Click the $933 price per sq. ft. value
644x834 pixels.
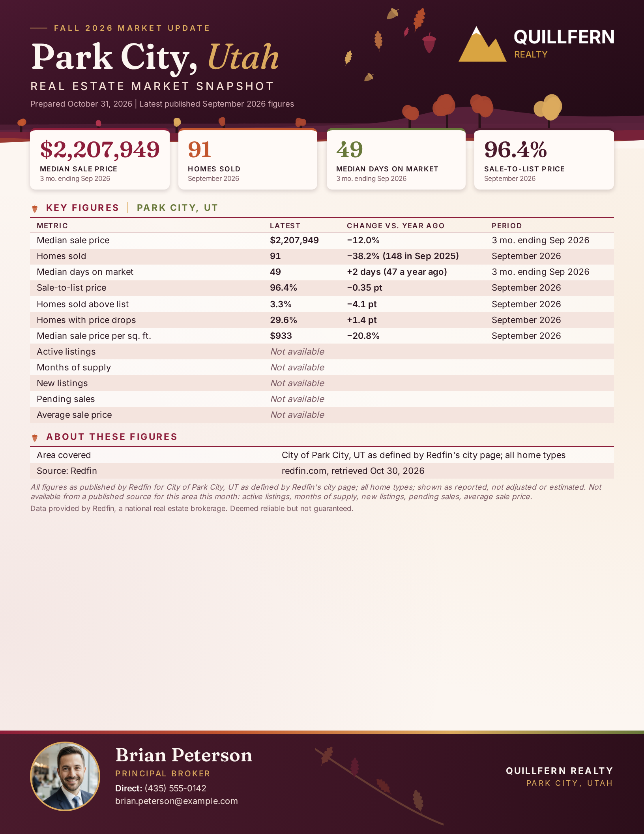[x=281, y=336]
